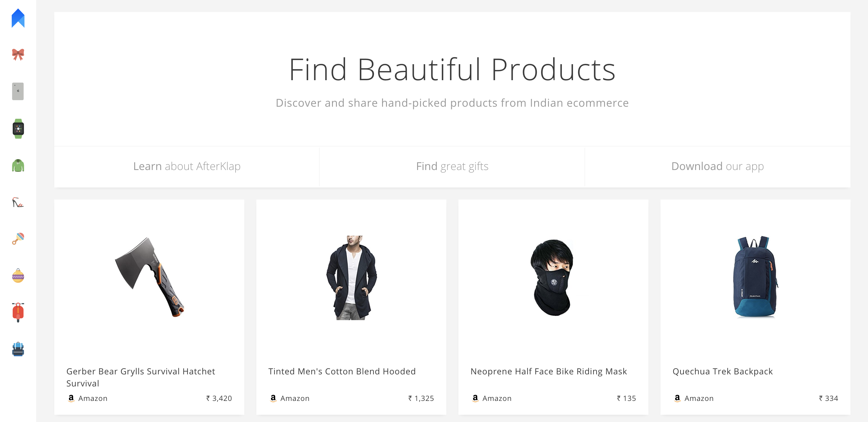Click the Amazon label under the hatchet
868x422 pixels.
(92, 398)
